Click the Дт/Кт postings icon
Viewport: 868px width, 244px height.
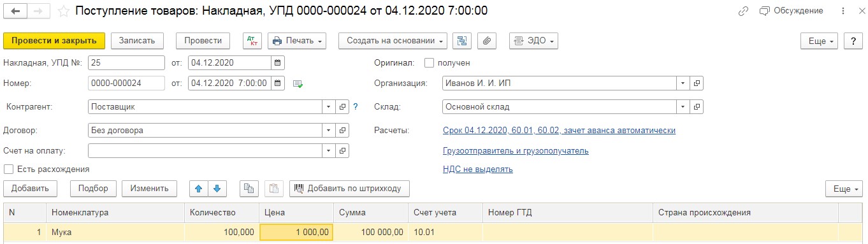(253, 40)
